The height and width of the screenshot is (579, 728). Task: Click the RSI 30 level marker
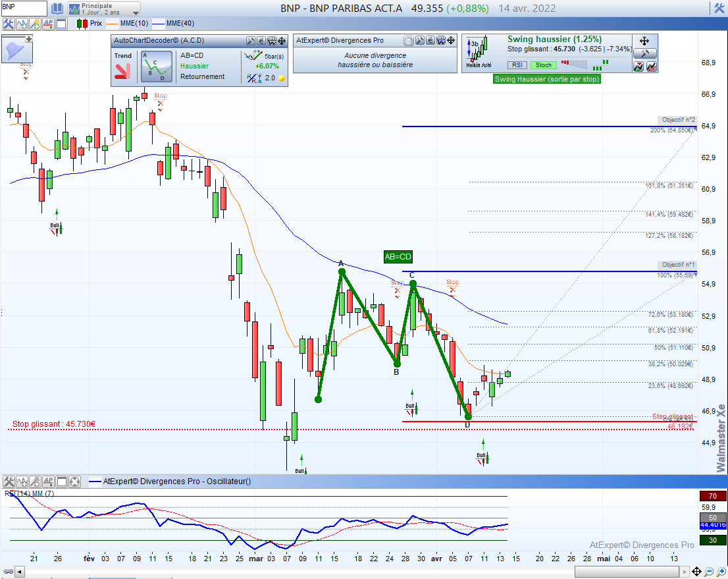click(713, 540)
